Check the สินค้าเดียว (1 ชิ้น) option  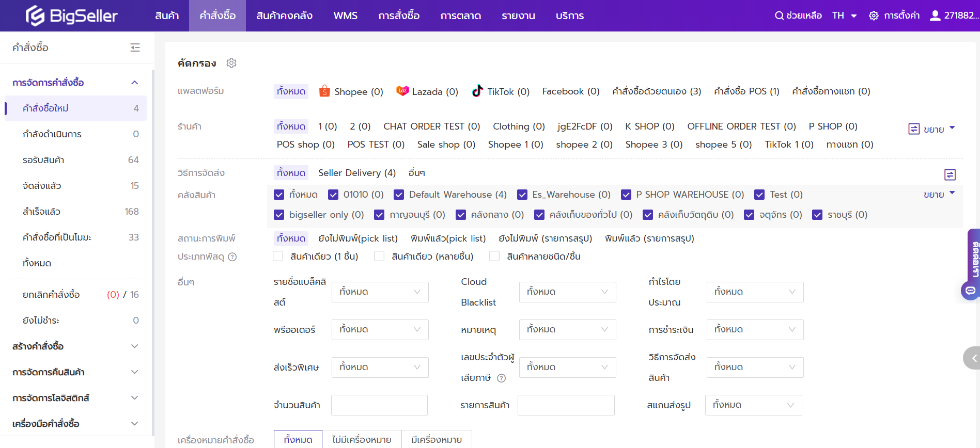[278, 257]
